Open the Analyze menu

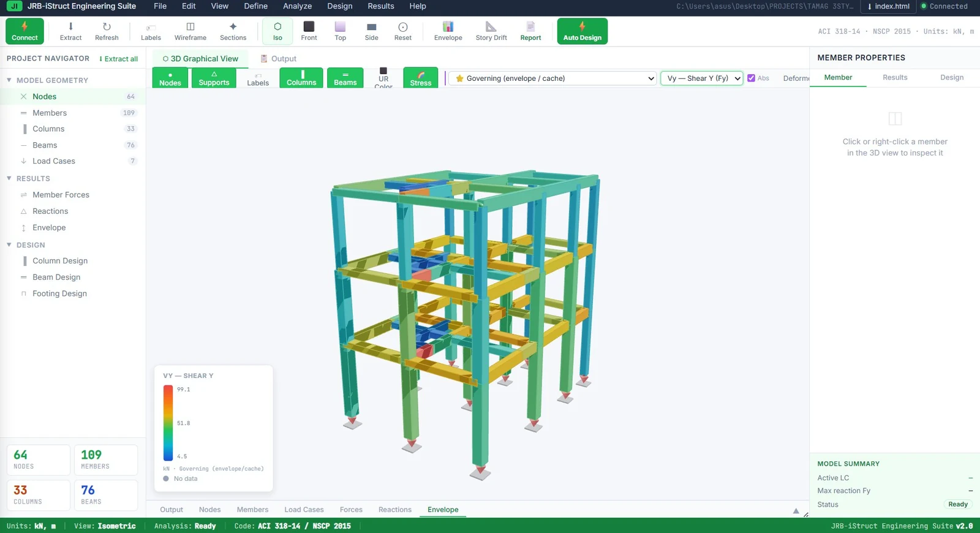tap(298, 6)
